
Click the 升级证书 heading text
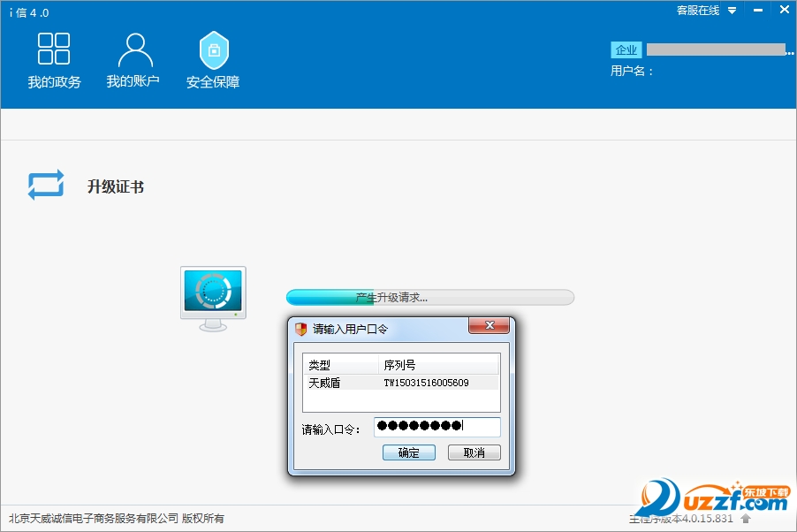click(116, 186)
